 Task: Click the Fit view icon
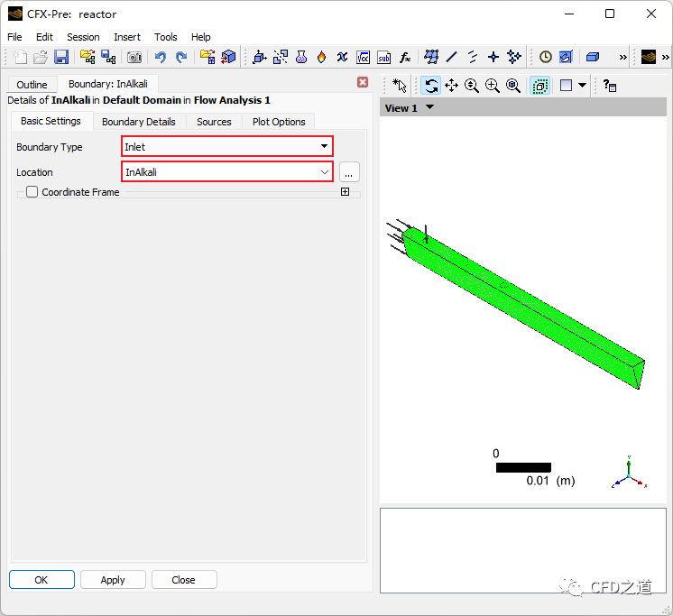pyautogui.click(x=513, y=86)
